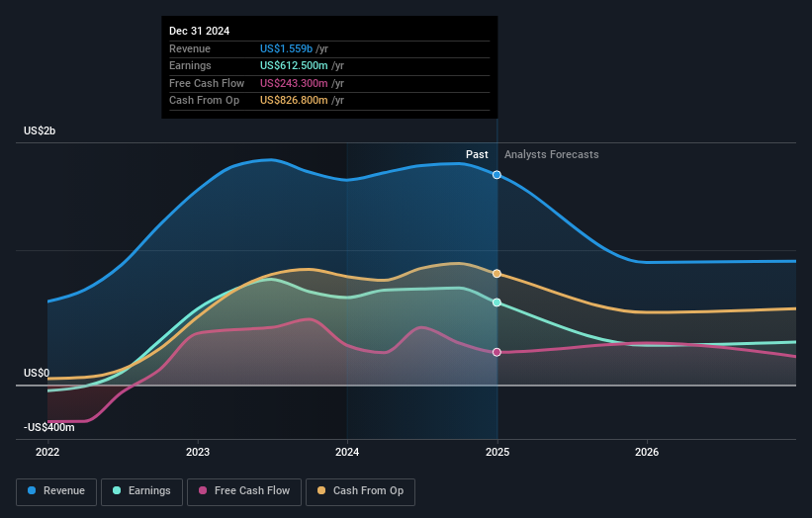Viewport: 812px width, 518px height.
Task: Click the Past label on the chart
Action: coord(477,154)
